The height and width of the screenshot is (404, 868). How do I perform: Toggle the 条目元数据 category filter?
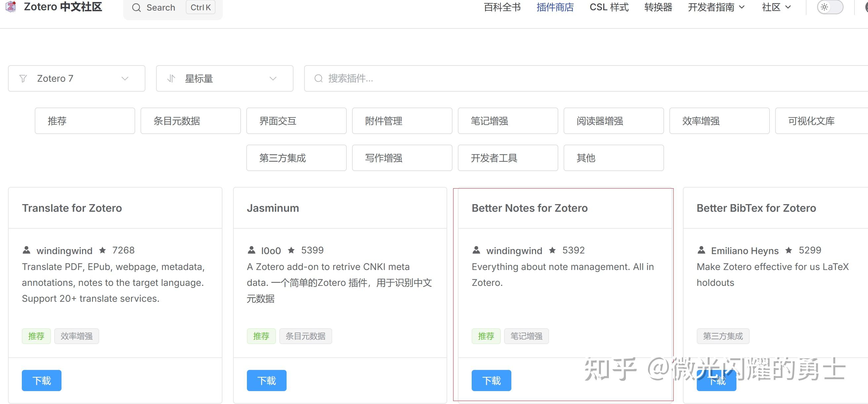tap(191, 121)
